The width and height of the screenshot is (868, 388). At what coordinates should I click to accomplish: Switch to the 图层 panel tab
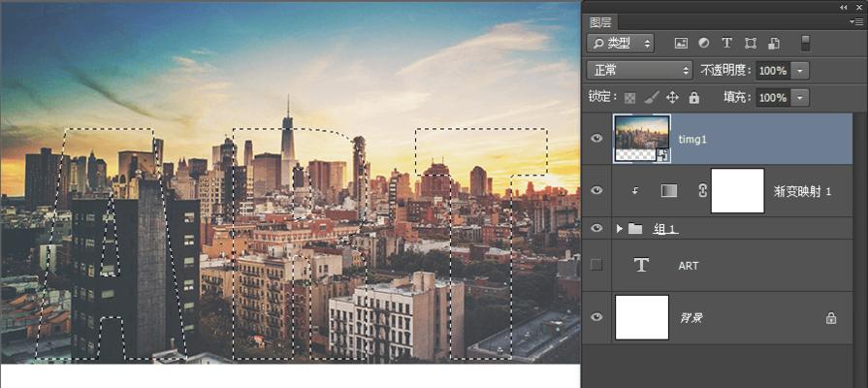coord(600,22)
